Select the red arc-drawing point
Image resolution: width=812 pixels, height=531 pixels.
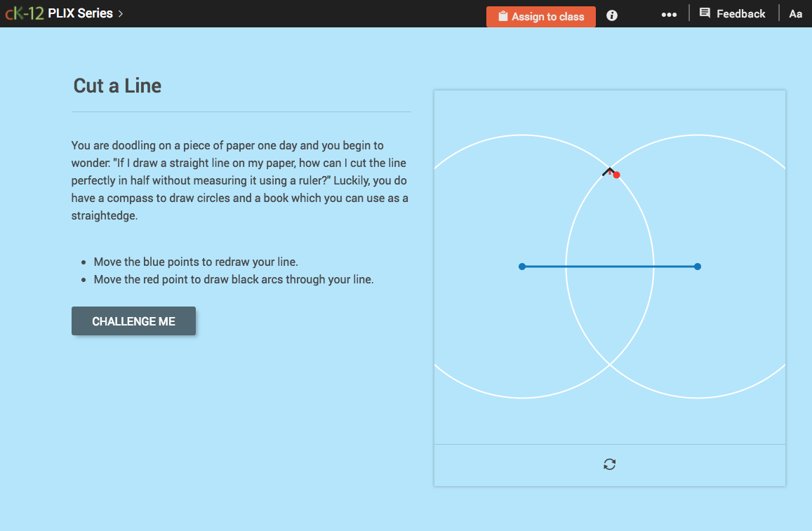tap(615, 175)
